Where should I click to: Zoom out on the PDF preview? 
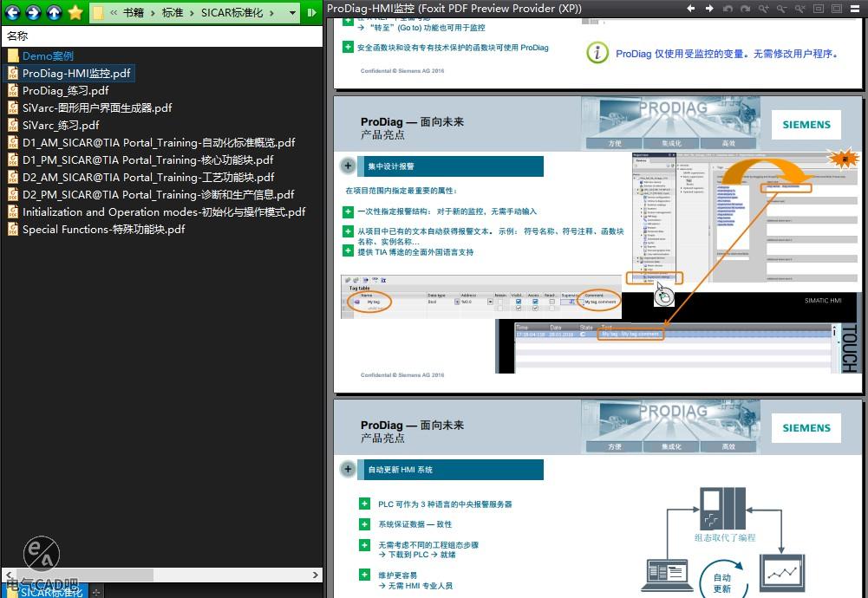(x=782, y=9)
